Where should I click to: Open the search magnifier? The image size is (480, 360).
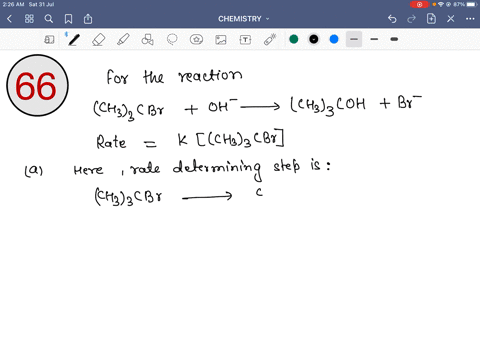(x=49, y=19)
